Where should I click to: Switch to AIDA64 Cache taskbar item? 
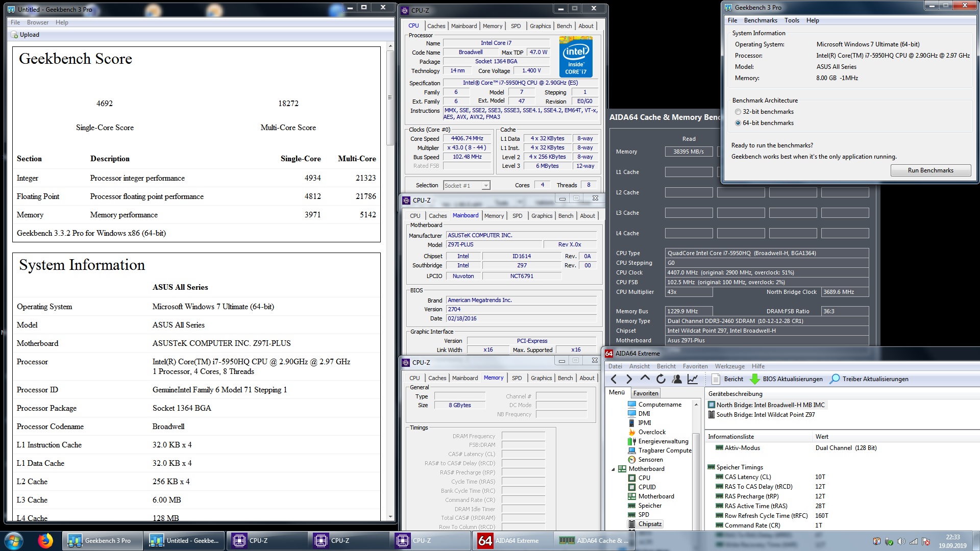click(x=594, y=541)
